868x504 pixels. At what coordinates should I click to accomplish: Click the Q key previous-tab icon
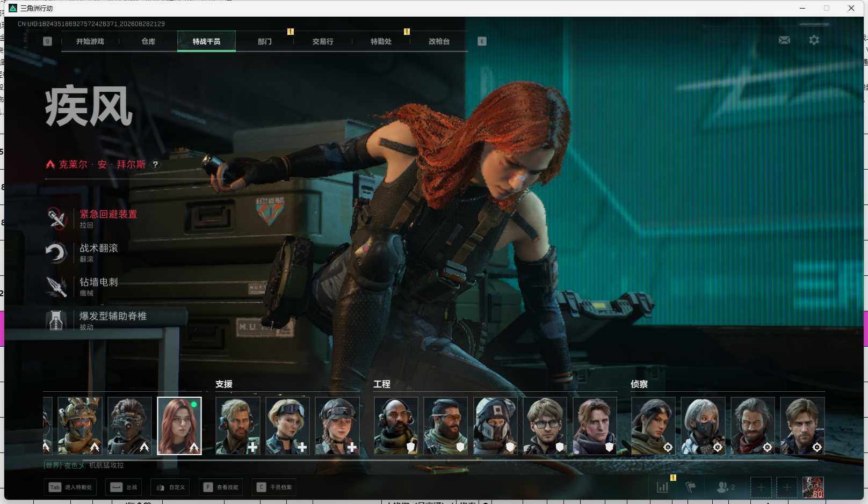tap(48, 41)
